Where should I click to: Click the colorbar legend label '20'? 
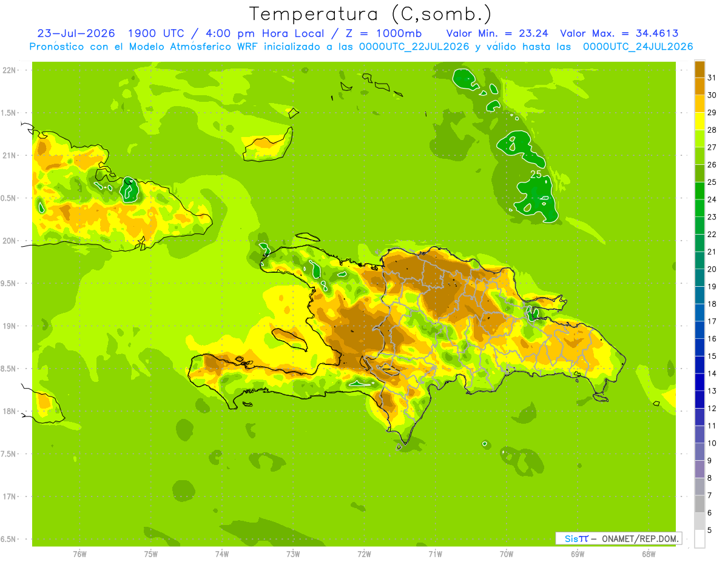click(x=713, y=269)
